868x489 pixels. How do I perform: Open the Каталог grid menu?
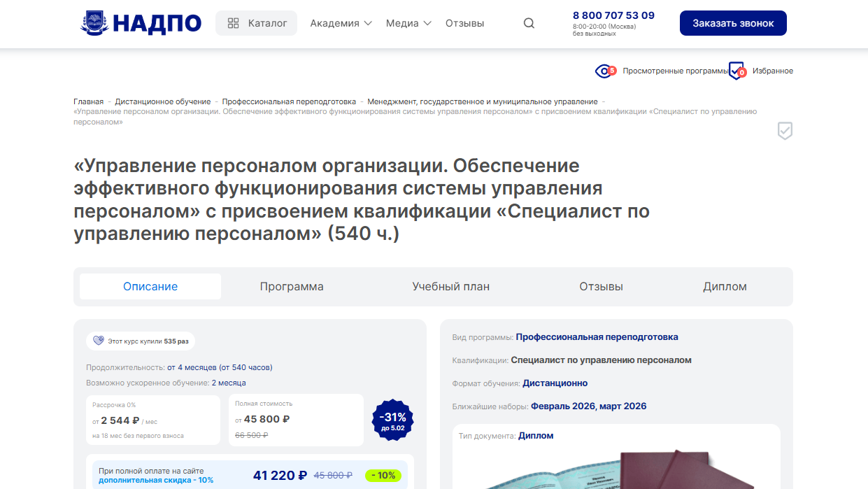(x=256, y=23)
